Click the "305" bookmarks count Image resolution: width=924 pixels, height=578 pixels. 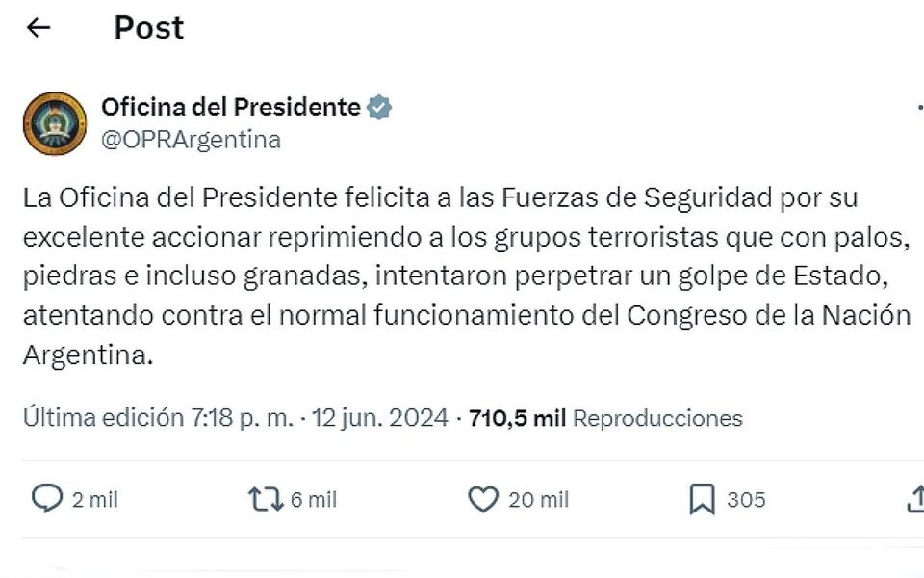747,499
